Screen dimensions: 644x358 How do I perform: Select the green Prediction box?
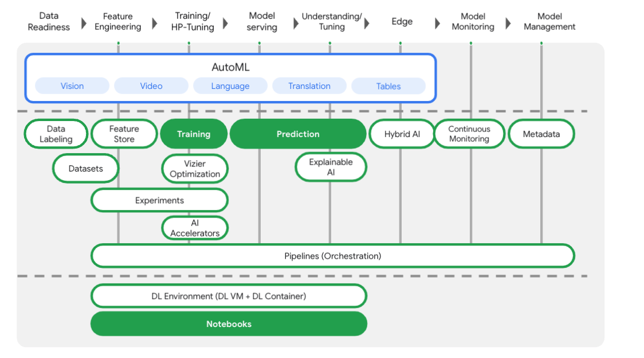coord(298,134)
